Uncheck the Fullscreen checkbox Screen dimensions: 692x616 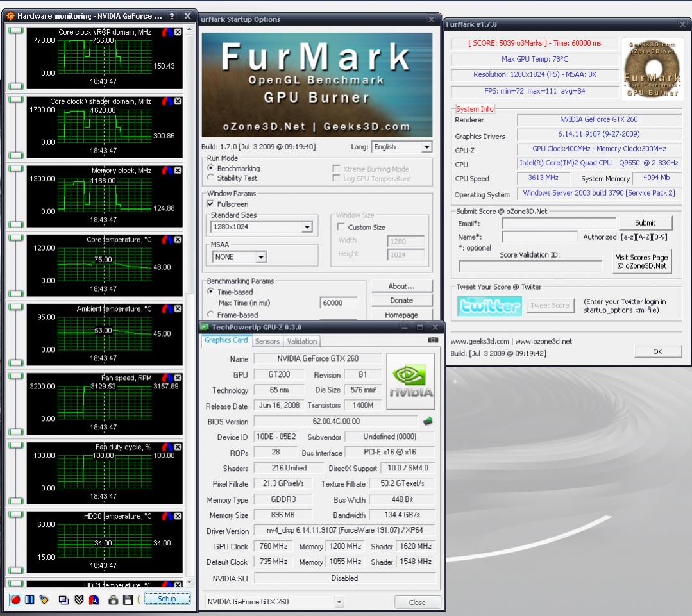pyautogui.click(x=210, y=204)
